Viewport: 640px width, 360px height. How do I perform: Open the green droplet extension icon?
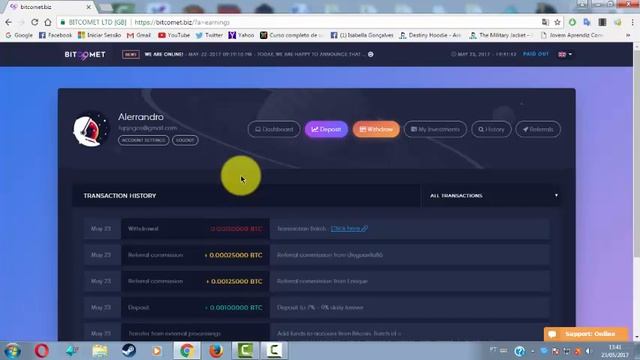pos(572,22)
